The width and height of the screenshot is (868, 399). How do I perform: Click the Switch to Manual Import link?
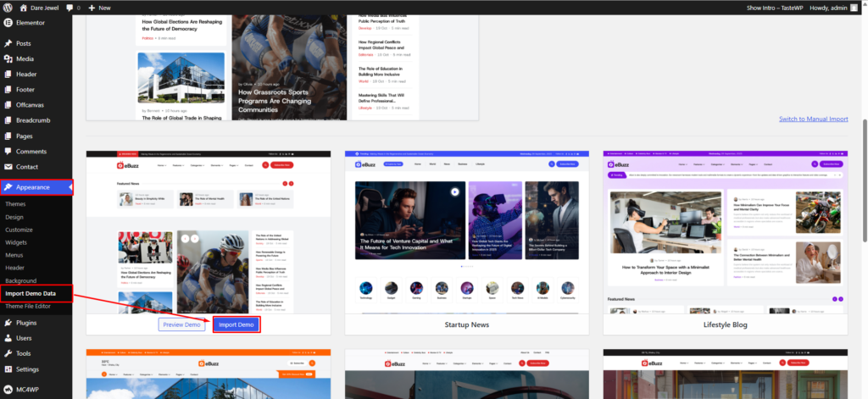coord(813,119)
